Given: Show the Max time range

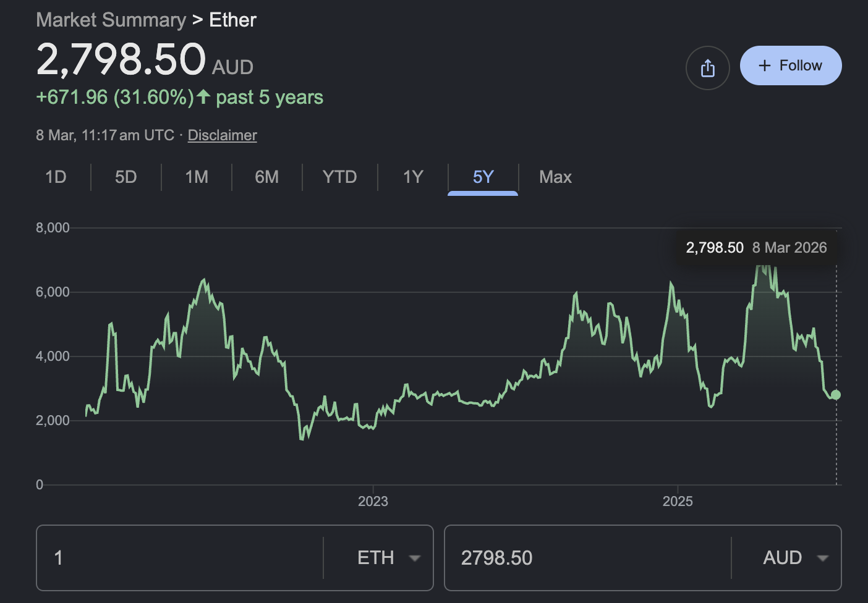Looking at the screenshot, I should 555,177.
